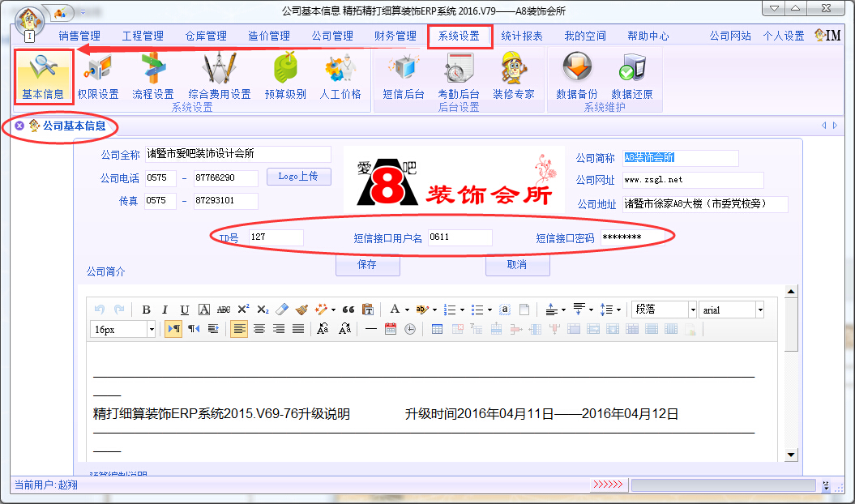
Task: Launch 数据备份 data backup
Action: point(576,75)
